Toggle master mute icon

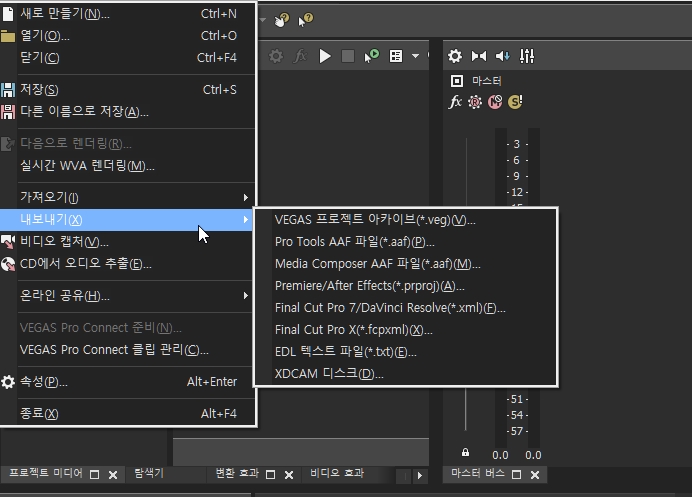[495, 102]
